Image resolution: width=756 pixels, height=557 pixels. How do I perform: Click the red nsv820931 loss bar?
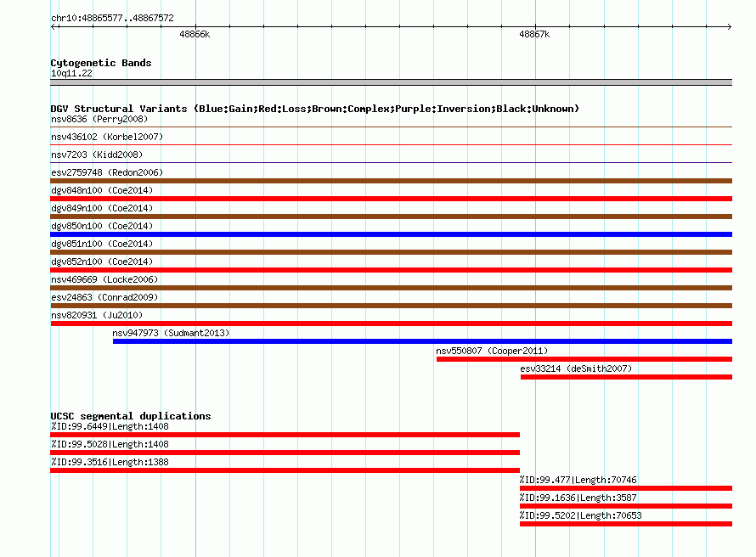coord(391,324)
